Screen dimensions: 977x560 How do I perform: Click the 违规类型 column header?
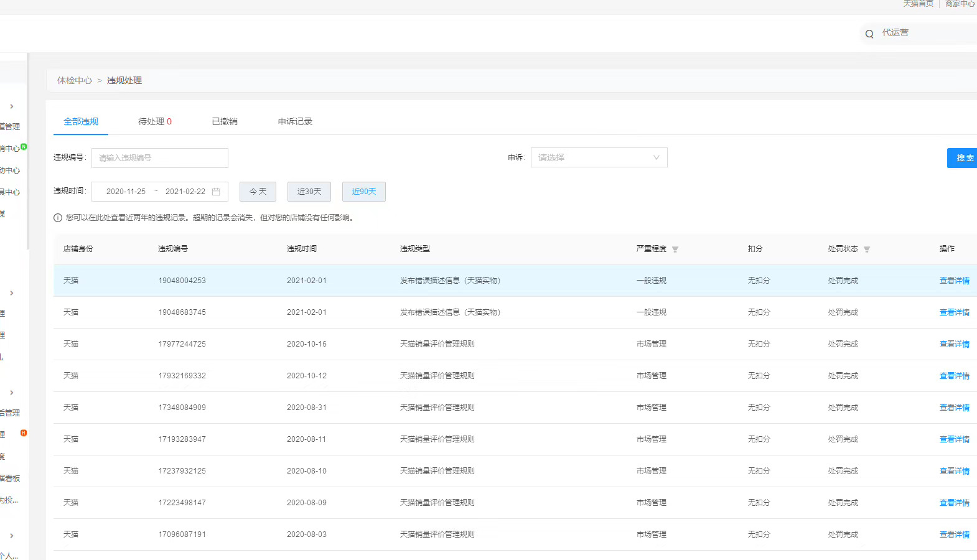coord(415,249)
